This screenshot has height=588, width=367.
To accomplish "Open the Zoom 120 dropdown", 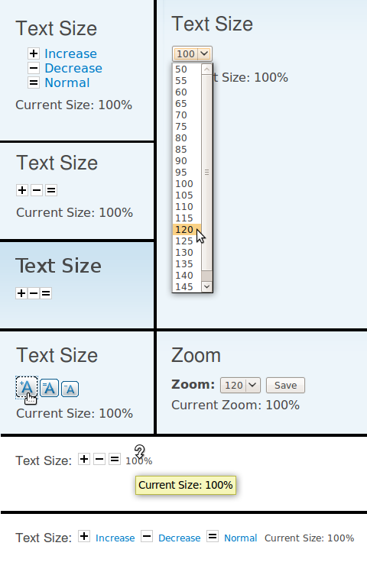I will [x=240, y=385].
